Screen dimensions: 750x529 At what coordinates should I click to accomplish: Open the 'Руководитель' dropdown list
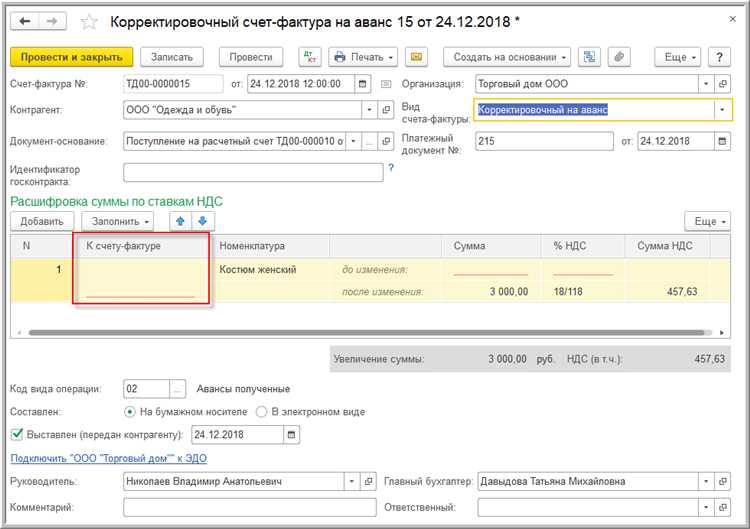pos(351,482)
